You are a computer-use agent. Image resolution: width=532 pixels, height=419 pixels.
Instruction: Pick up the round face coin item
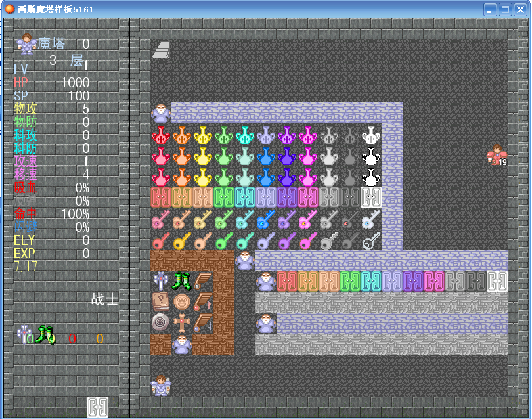click(182, 302)
